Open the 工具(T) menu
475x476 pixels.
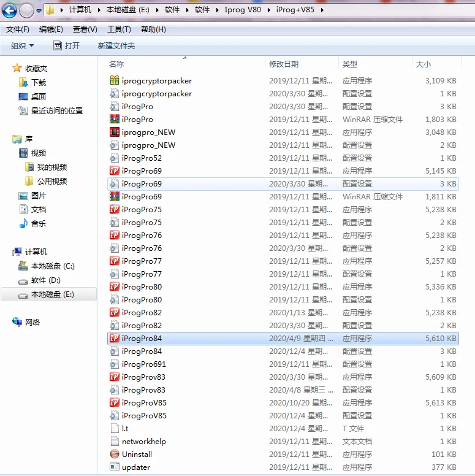coord(119,29)
